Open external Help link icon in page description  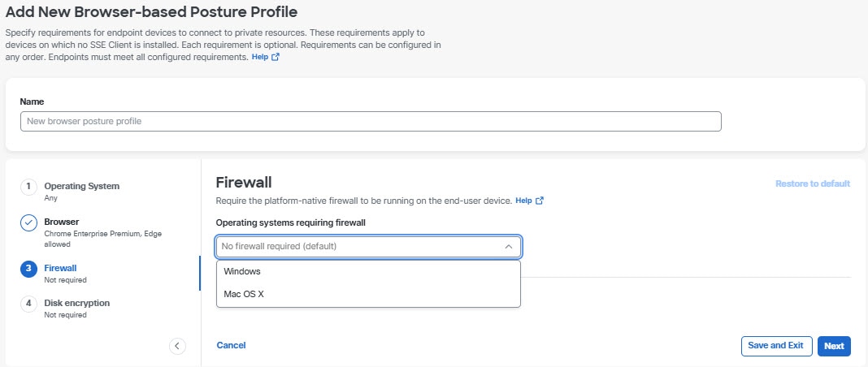pos(276,57)
